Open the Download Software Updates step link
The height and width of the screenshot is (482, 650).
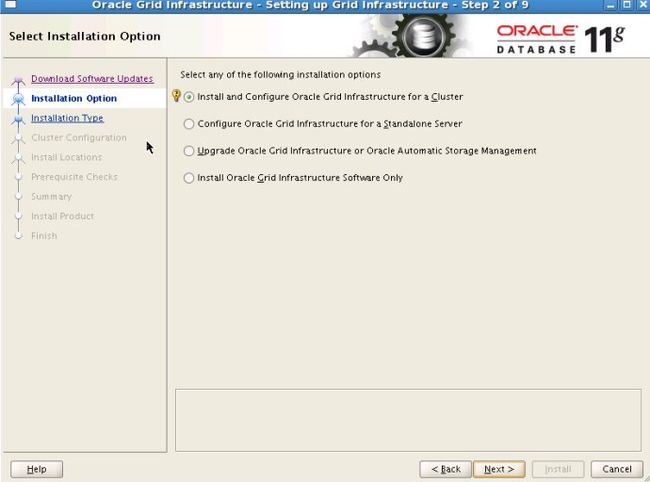point(92,79)
